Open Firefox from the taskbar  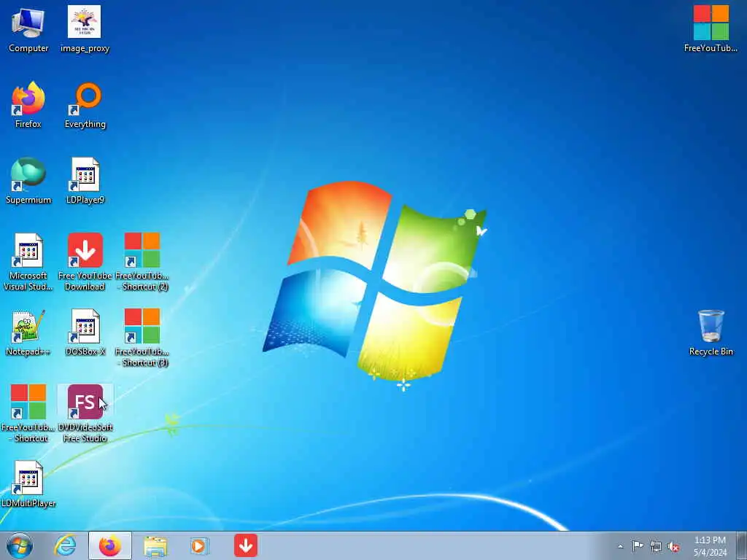110,545
